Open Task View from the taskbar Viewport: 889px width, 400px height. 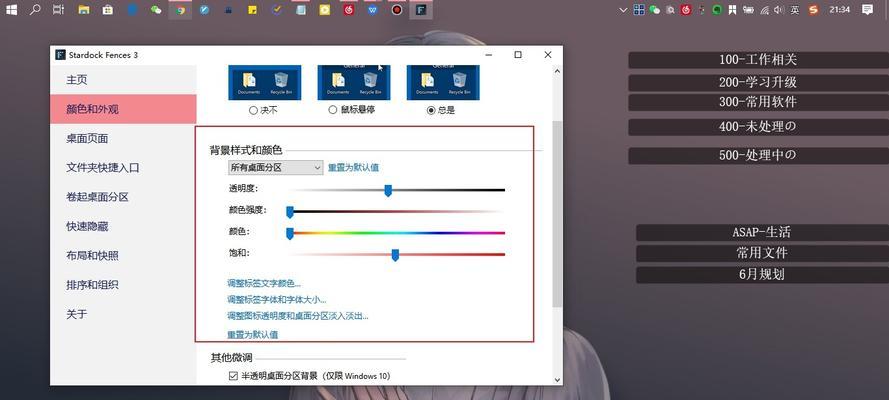(58, 10)
